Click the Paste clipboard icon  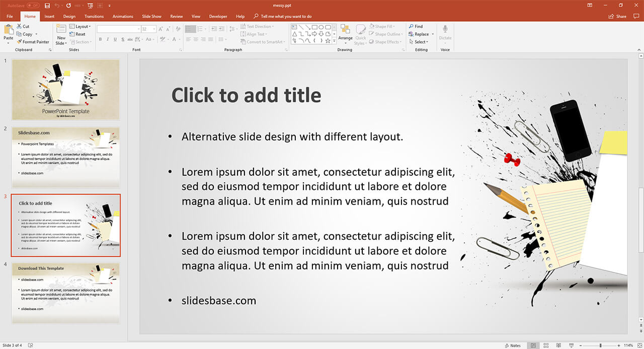(9, 31)
